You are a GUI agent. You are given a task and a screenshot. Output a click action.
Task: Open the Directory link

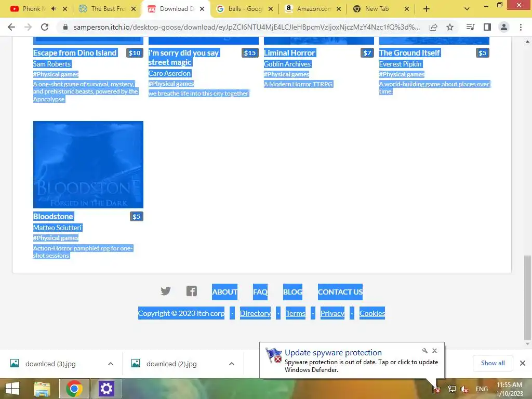tap(255, 313)
